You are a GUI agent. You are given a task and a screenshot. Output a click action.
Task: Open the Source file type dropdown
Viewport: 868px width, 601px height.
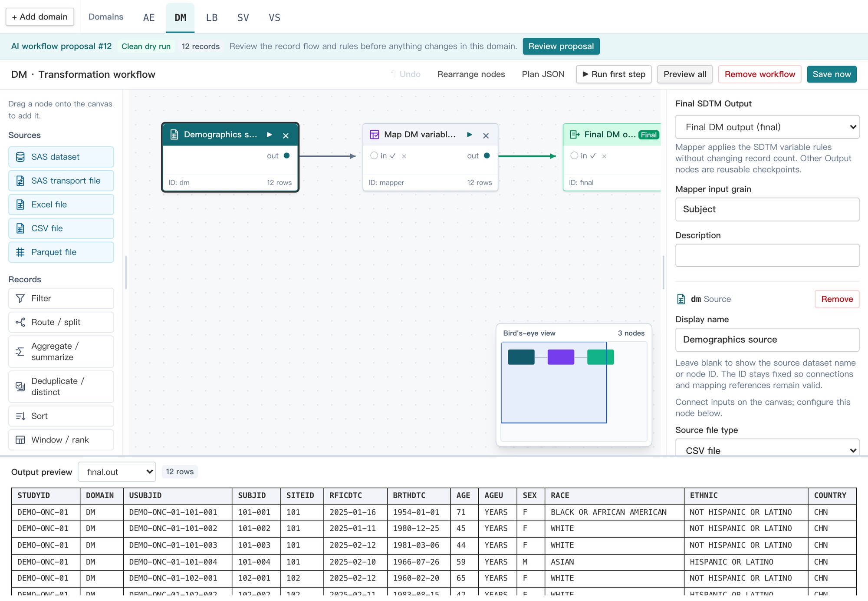click(x=767, y=448)
